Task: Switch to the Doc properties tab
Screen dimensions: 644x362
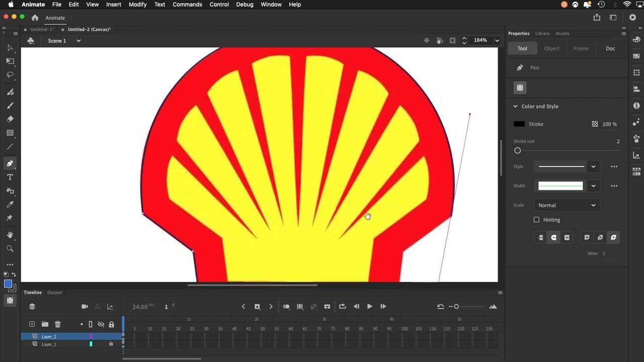Action: point(610,48)
